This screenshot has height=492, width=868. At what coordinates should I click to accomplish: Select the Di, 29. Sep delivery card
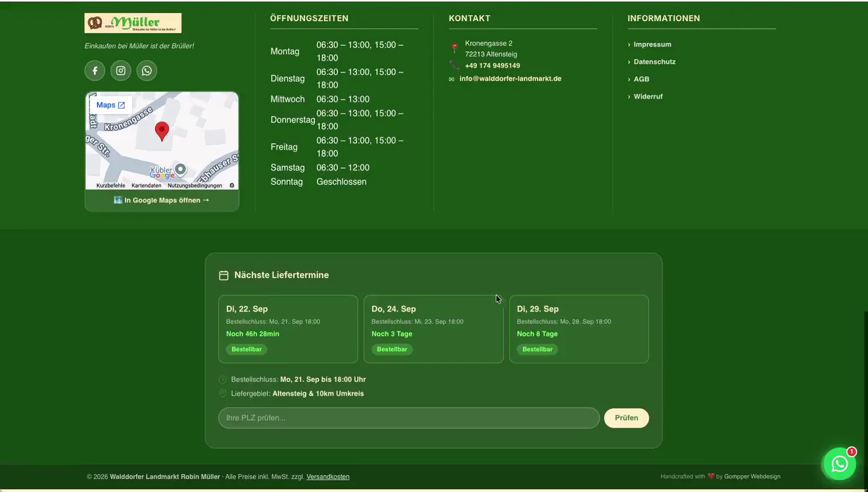click(x=579, y=329)
